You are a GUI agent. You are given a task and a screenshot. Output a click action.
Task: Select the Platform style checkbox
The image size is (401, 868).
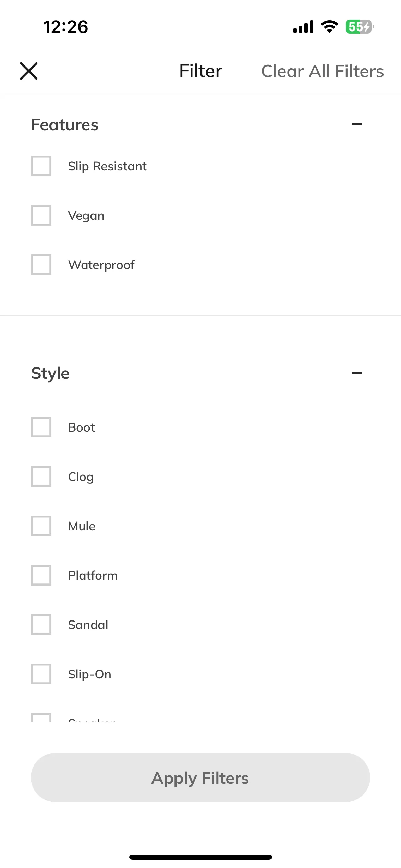coord(41,575)
